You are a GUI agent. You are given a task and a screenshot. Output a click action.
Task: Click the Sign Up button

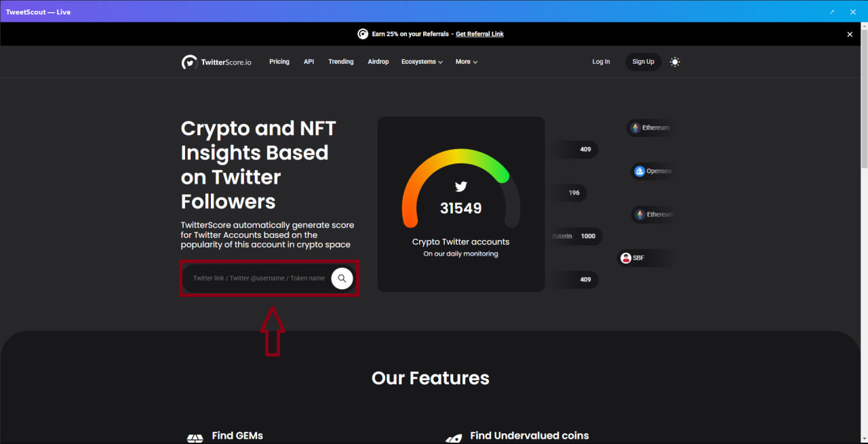tap(643, 62)
